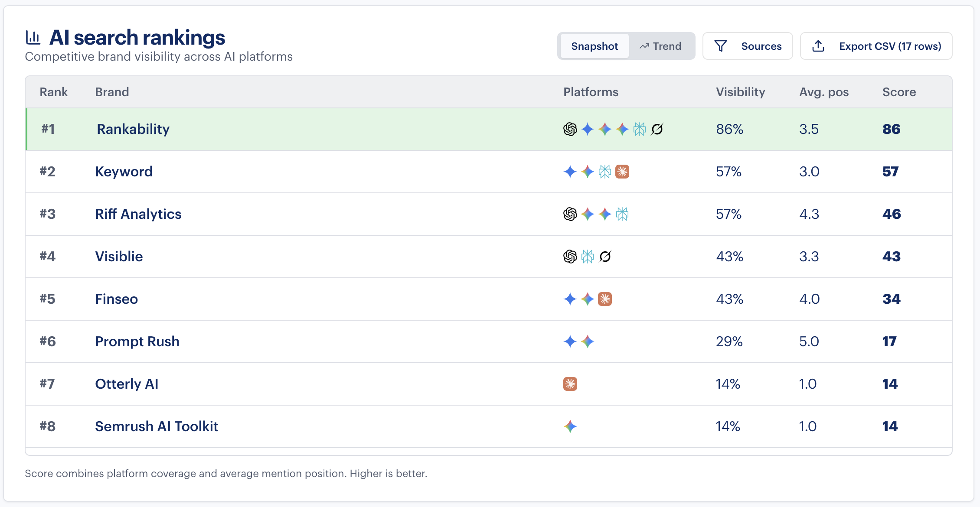Sort by the Rank column header
The width and height of the screenshot is (980, 507).
tap(54, 92)
